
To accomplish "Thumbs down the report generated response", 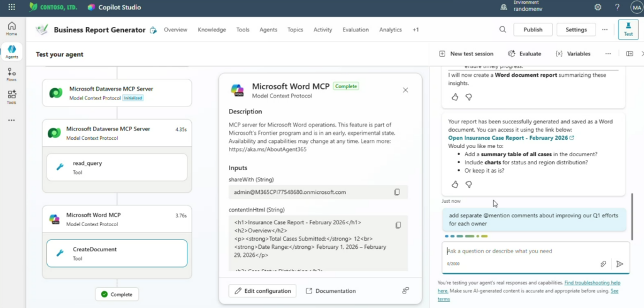I will pyautogui.click(x=469, y=185).
